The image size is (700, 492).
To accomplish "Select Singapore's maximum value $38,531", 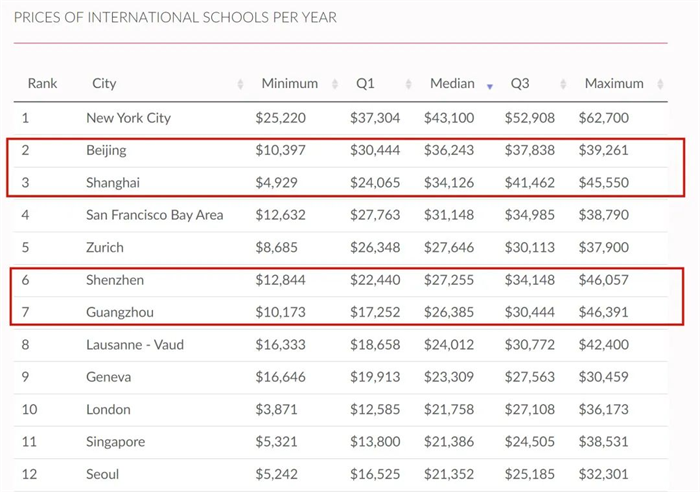I will [604, 442].
